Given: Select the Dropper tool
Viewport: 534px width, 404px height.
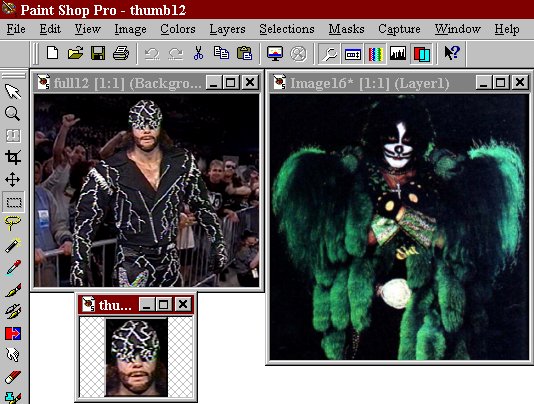Looking at the screenshot, I should coord(13,267).
